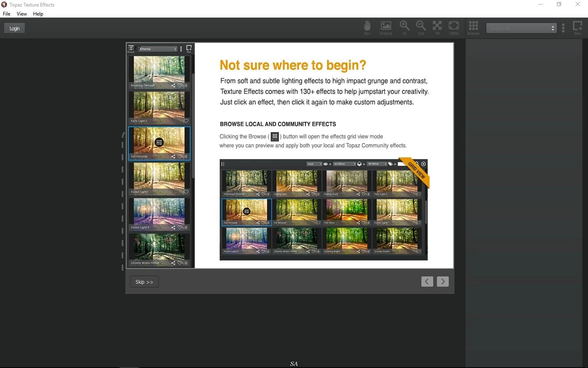Click the Topaz Texture Effects title bar icon
The width and height of the screenshot is (588, 368).
(4, 4)
